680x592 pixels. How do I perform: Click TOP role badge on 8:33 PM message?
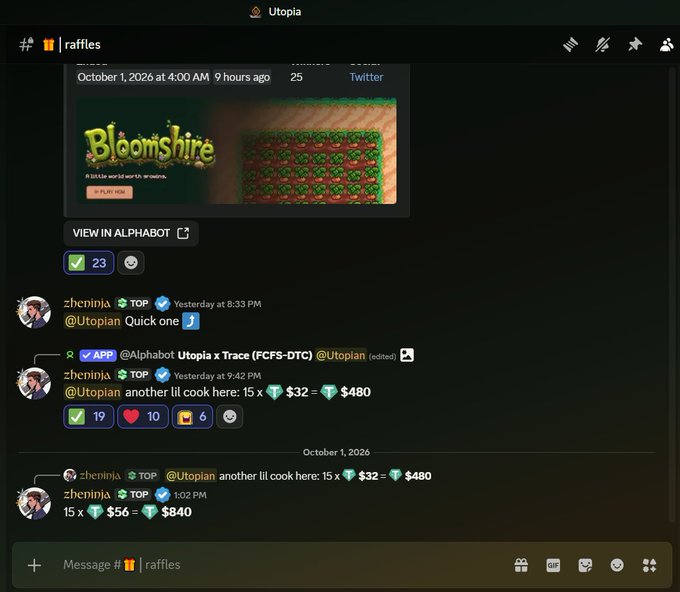(133, 303)
